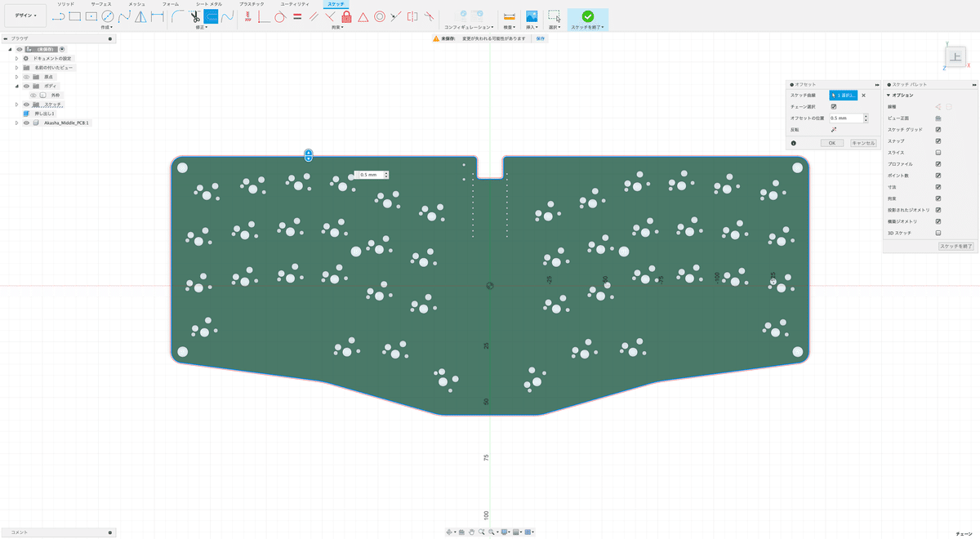Open the シート メタル tab
The image size is (980, 539).
click(x=210, y=4)
